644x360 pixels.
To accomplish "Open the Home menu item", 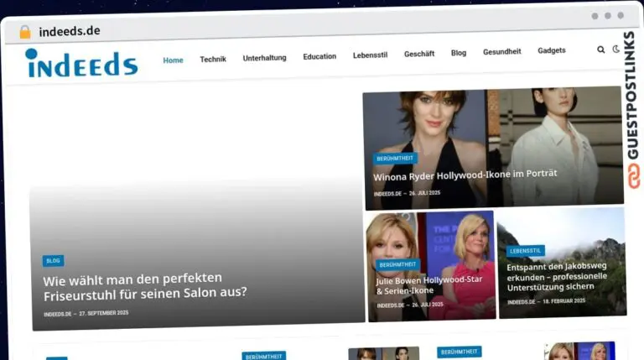I will (x=173, y=60).
